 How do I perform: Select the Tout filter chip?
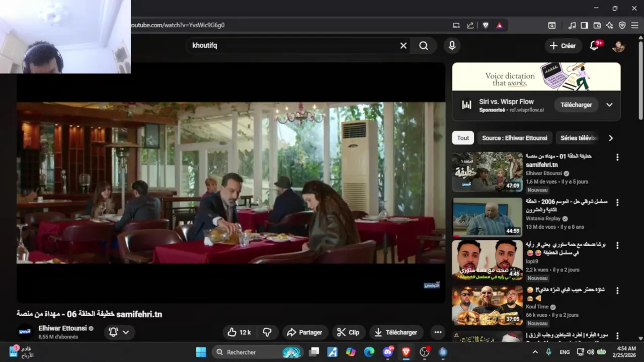coord(463,138)
